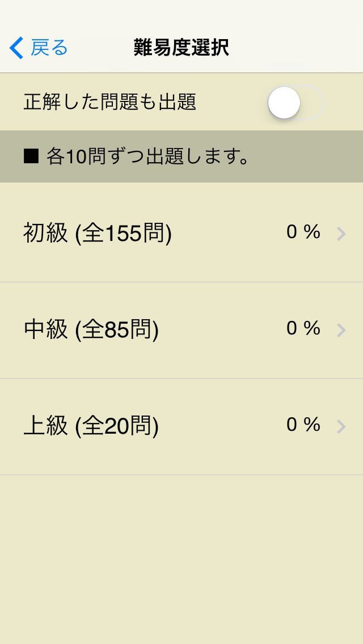Tap the 0 % score for 初級
363x644 pixels.
303,232
